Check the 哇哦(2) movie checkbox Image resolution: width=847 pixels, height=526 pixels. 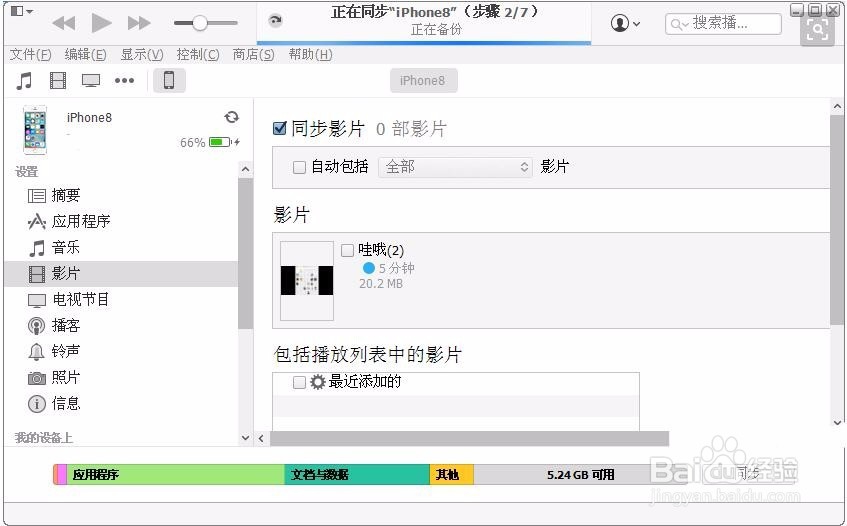(x=347, y=250)
